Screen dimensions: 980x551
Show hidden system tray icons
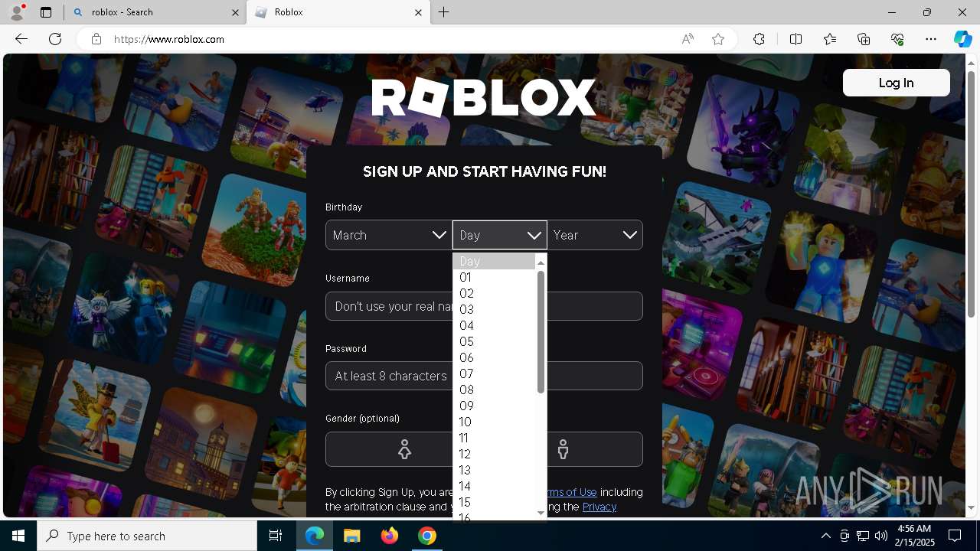point(825,536)
